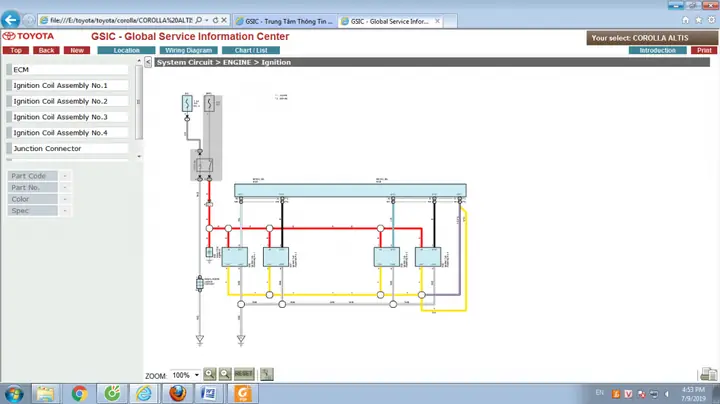Select Ignition Coil Assembly No.4
Screen dimensions: 720x404
tap(67, 133)
